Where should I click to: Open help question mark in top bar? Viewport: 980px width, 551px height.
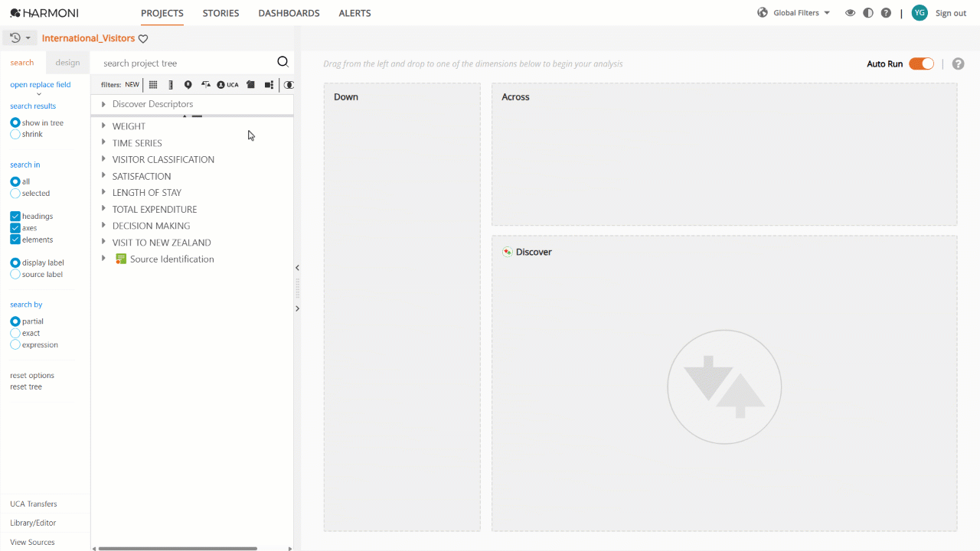pos(886,13)
